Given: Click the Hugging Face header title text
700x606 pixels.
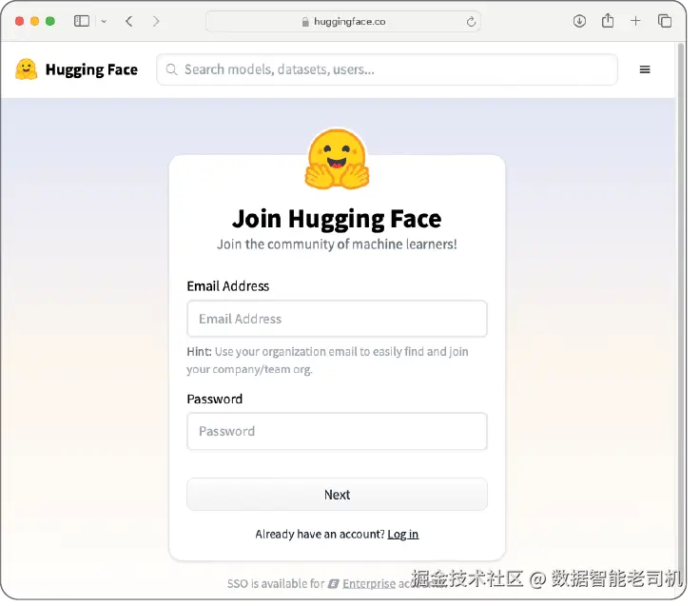Looking at the screenshot, I should (91, 69).
